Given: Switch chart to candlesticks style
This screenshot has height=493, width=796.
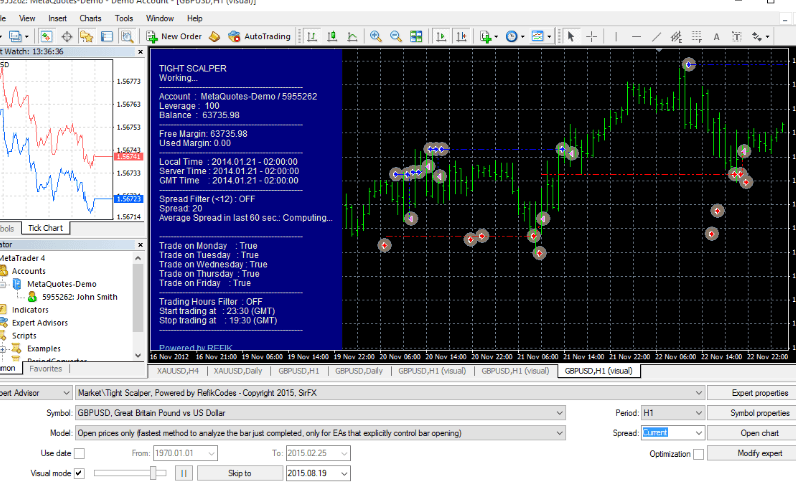Looking at the screenshot, I should click(x=332, y=37).
